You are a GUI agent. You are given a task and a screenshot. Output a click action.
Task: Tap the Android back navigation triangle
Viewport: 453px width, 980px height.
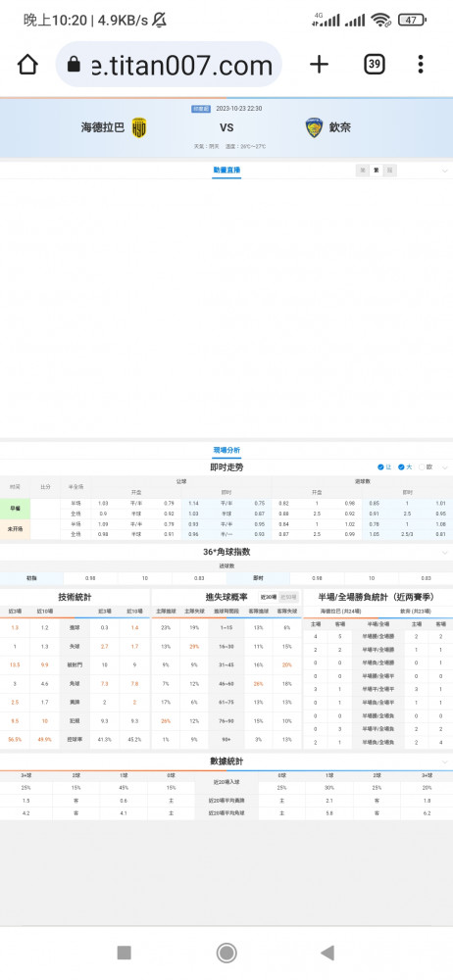327,953
